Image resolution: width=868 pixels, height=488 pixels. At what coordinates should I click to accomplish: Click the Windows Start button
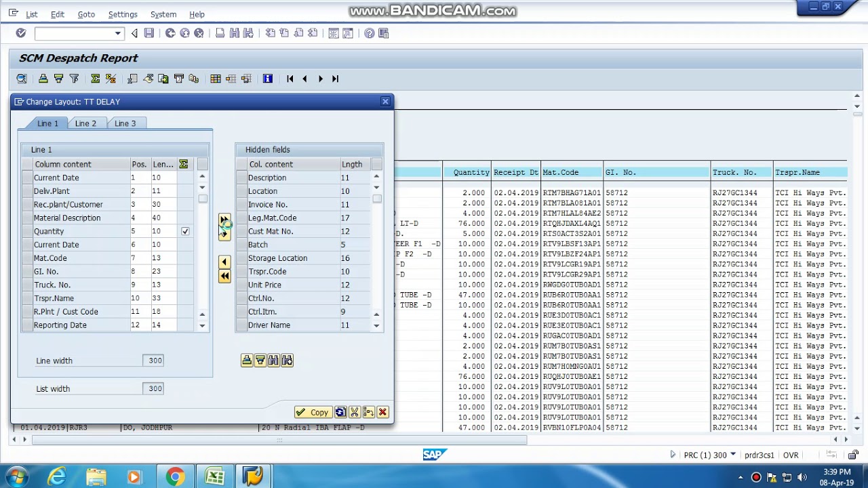tap(16, 476)
